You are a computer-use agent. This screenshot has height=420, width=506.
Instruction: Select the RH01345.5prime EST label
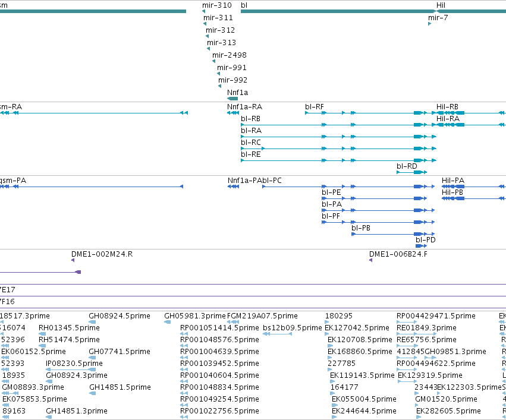(x=69, y=328)
